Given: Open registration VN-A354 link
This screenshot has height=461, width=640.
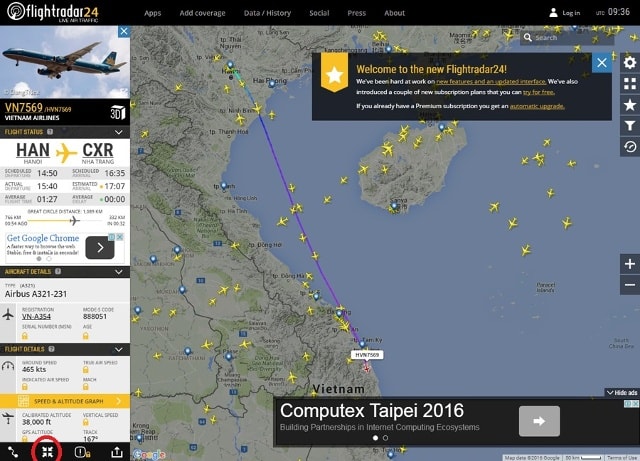Looking at the screenshot, I should pos(36,316).
